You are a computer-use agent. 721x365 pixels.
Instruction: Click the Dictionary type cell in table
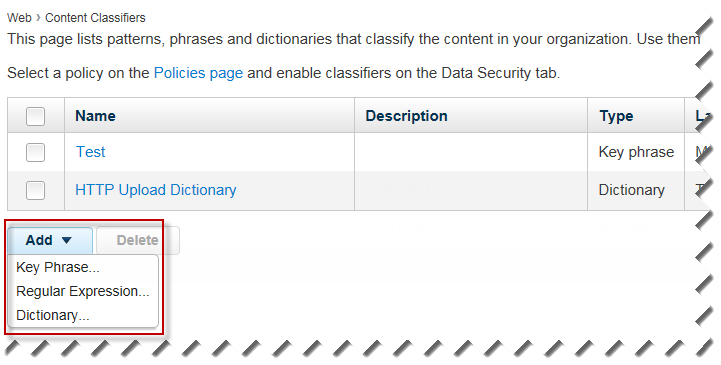(x=632, y=190)
